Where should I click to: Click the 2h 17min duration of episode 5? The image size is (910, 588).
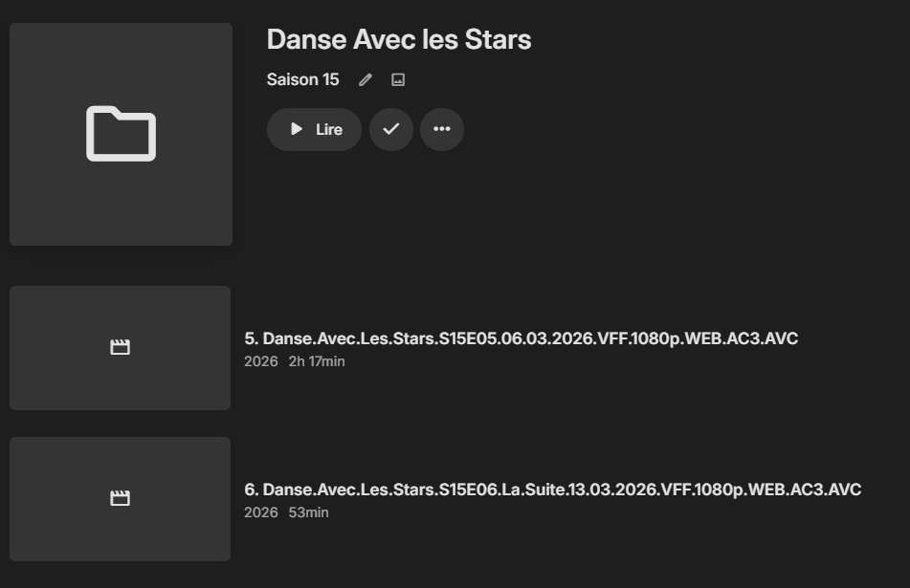coord(317,361)
